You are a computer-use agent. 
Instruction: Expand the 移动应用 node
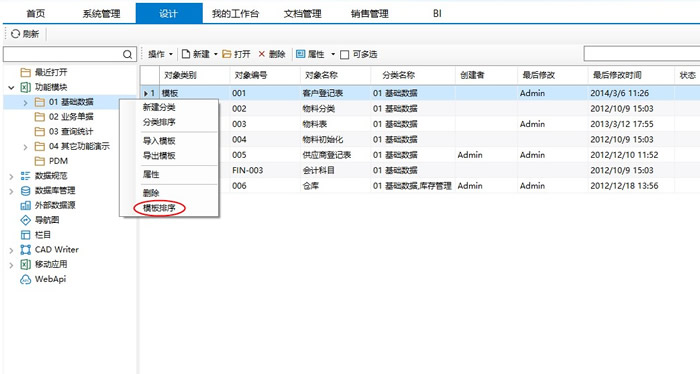point(11,265)
